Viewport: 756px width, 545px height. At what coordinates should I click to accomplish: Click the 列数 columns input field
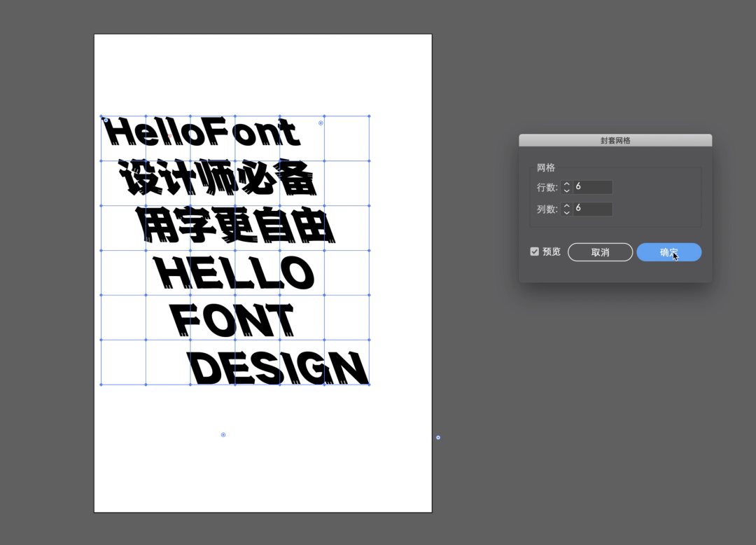592,209
